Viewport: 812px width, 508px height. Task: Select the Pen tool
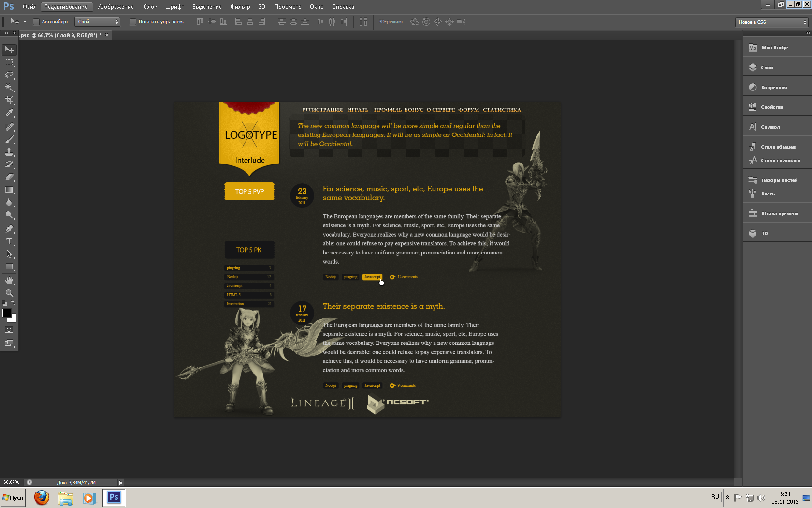tap(9, 228)
